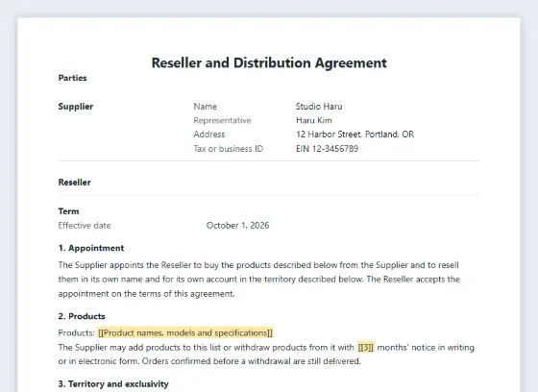Click the Representative label
The width and height of the screenshot is (538, 392).
222,120
